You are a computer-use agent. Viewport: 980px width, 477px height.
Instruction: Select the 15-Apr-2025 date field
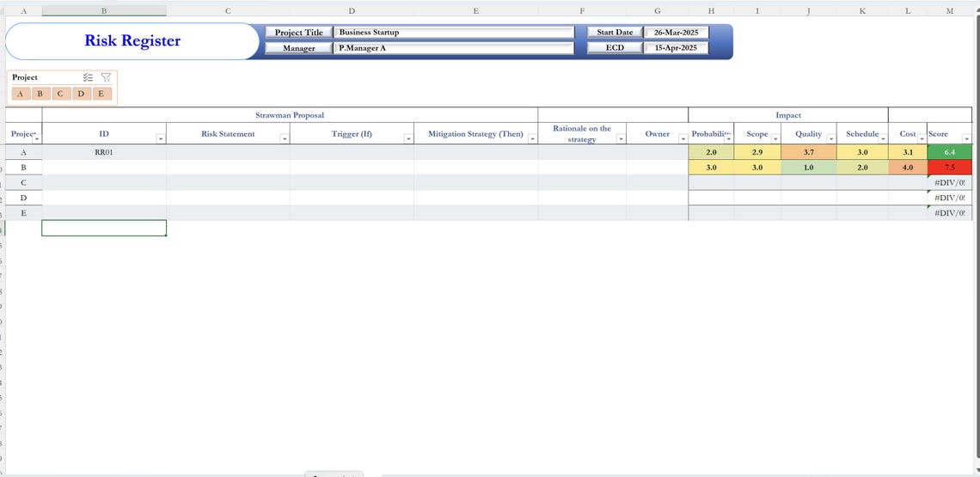(x=677, y=48)
